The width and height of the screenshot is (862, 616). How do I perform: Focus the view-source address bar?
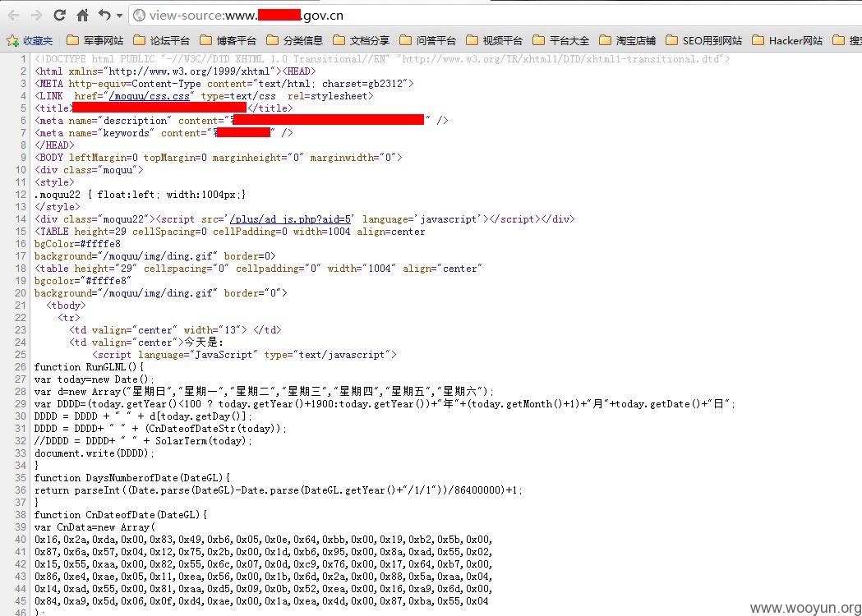pyautogui.click(x=495, y=16)
